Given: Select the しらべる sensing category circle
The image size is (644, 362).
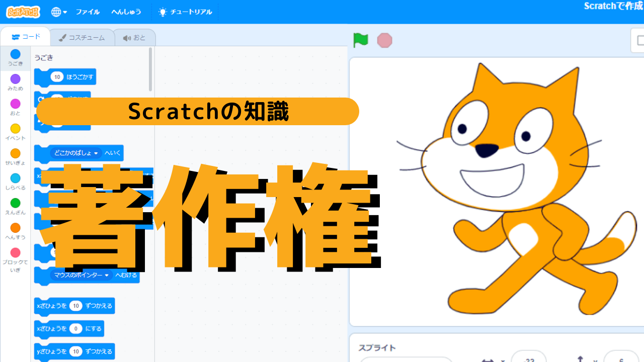Looking at the screenshot, I should click(16, 178).
